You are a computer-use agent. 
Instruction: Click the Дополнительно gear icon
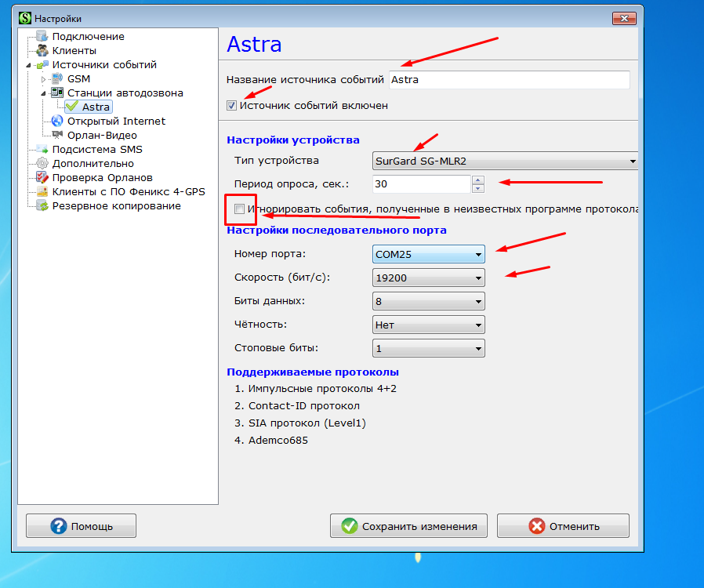coord(42,163)
